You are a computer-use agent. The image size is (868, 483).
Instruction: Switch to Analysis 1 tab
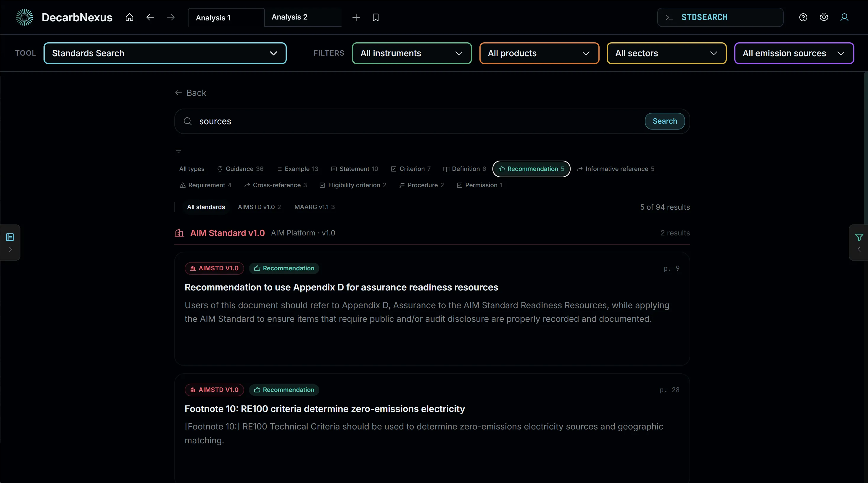click(x=226, y=17)
